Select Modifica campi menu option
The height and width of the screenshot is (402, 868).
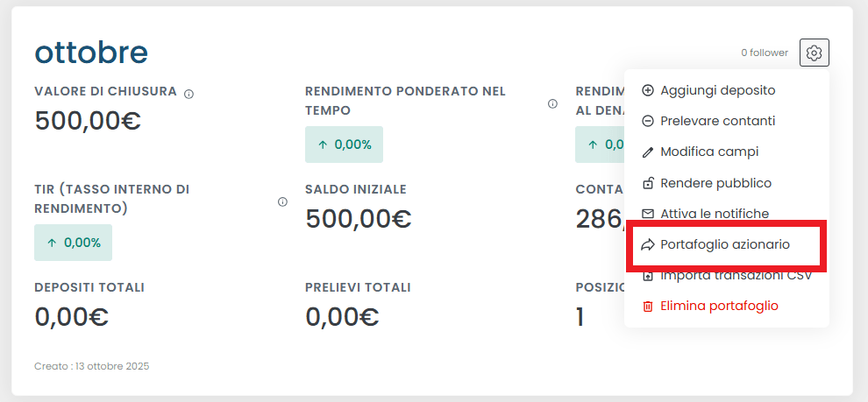pyautogui.click(x=709, y=152)
